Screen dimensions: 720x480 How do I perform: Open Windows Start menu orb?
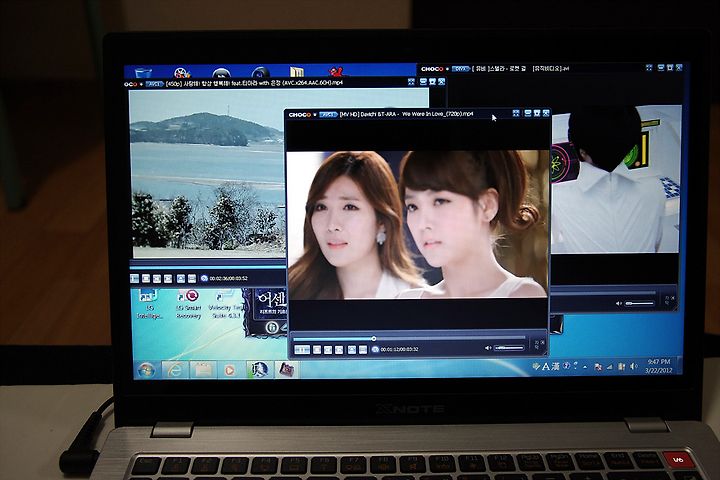click(x=147, y=370)
